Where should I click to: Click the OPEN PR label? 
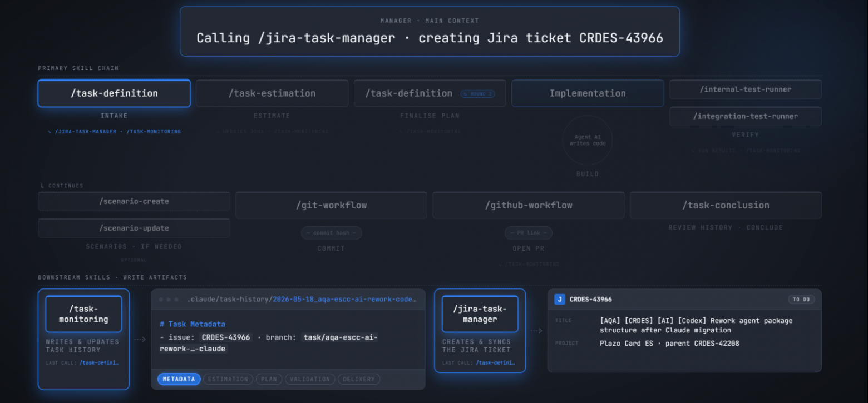[x=529, y=248]
